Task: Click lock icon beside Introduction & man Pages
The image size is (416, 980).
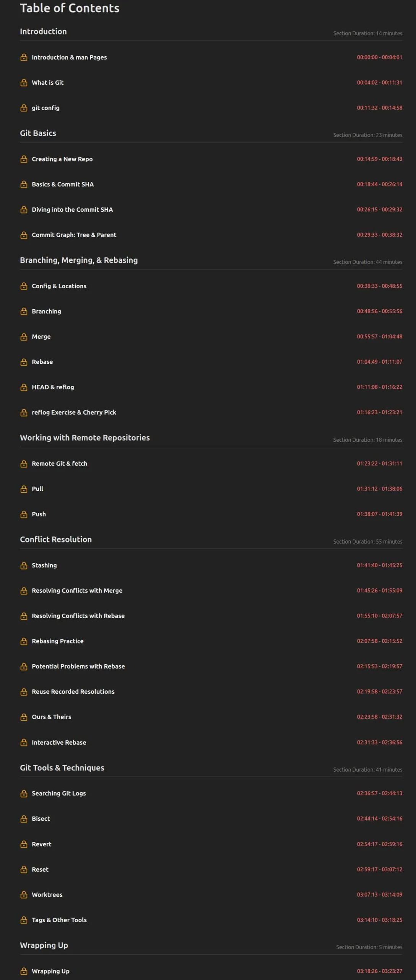Action: click(x=24, y=57)
